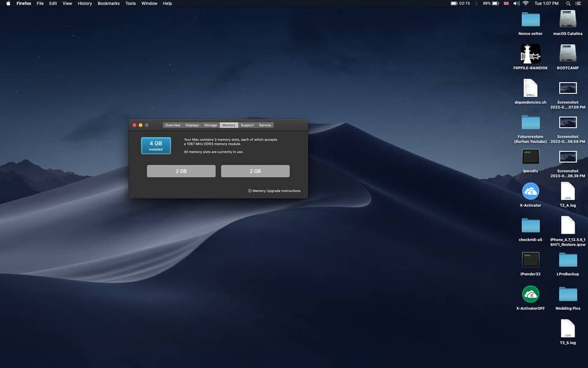Open the Wedding Pics folder
This screenshot has width=588, height=368.
click(568, 294)
